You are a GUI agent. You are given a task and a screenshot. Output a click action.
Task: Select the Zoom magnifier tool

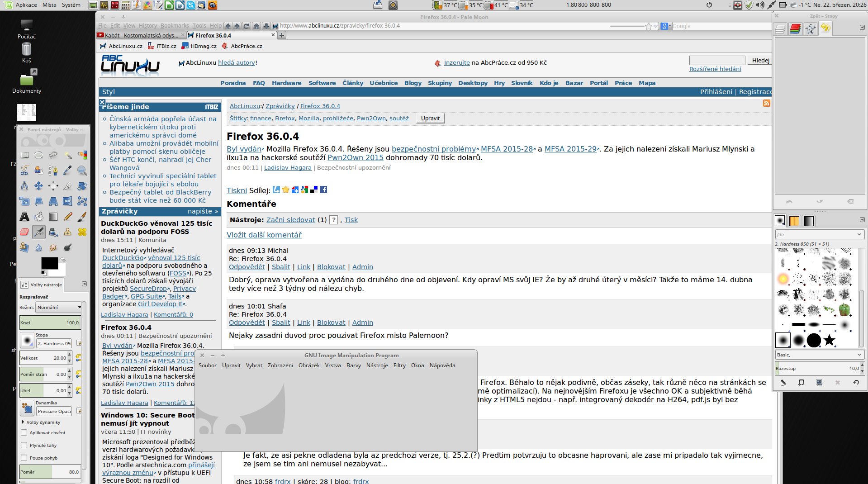pyautogui.click(x=82, y=171)
